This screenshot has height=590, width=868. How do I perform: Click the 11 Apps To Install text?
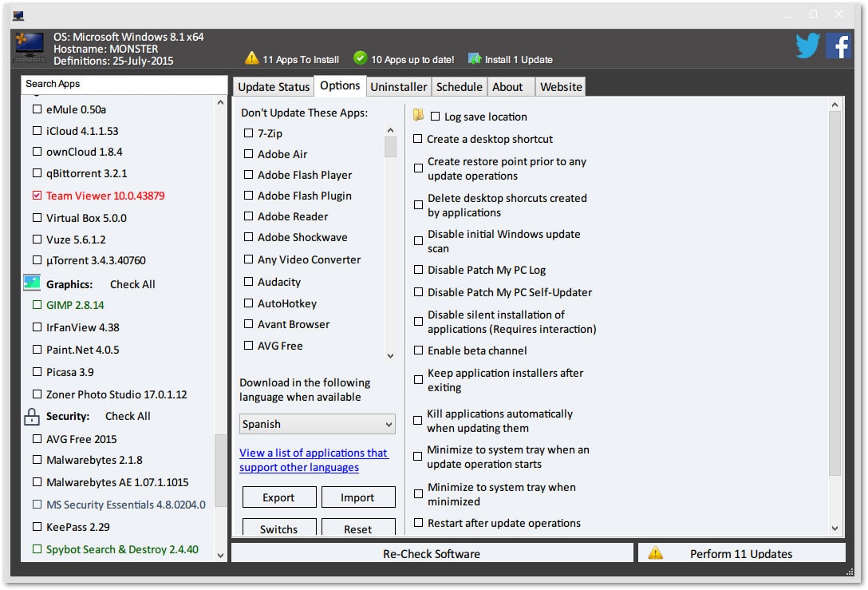click(x=301, y=59)
